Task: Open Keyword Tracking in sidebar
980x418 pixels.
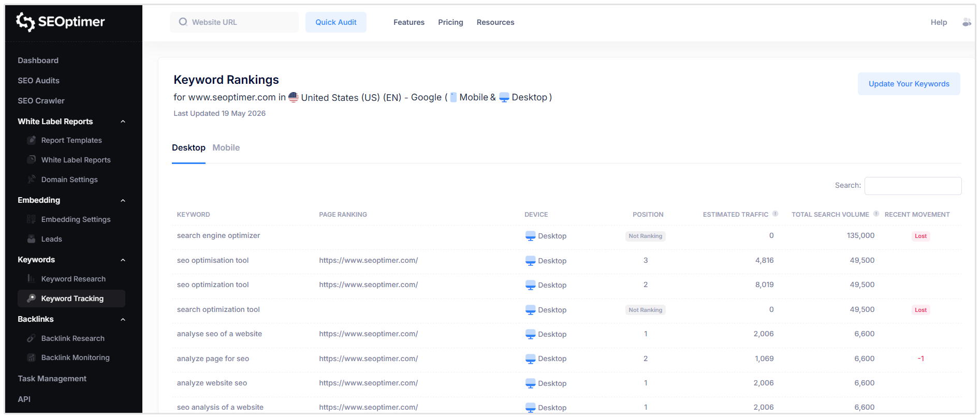Action: (71, 298)
